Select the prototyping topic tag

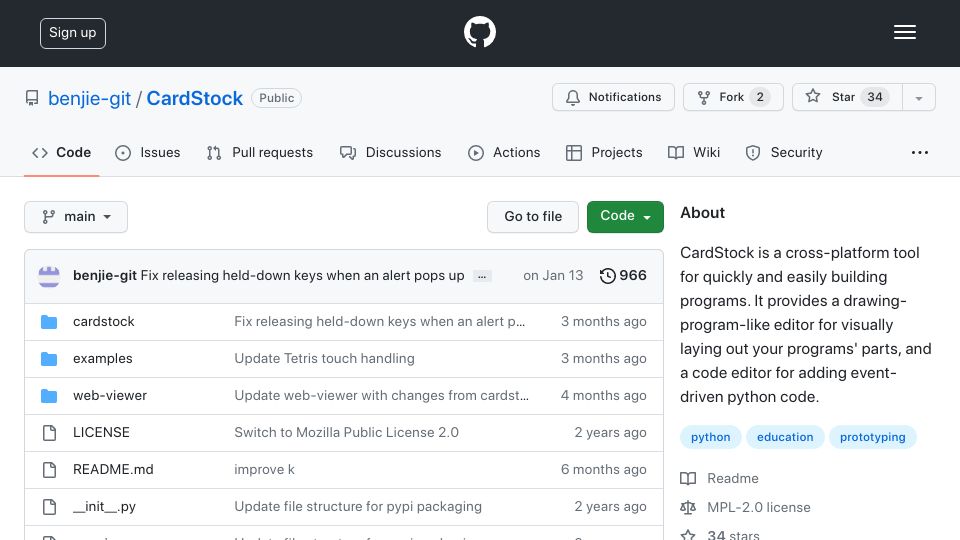[x=872, y=437]
